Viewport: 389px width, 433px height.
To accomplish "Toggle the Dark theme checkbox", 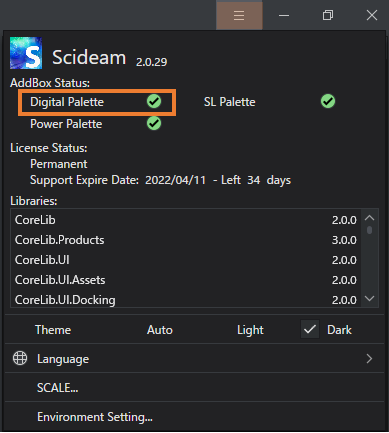I will (x=310, y=329).
